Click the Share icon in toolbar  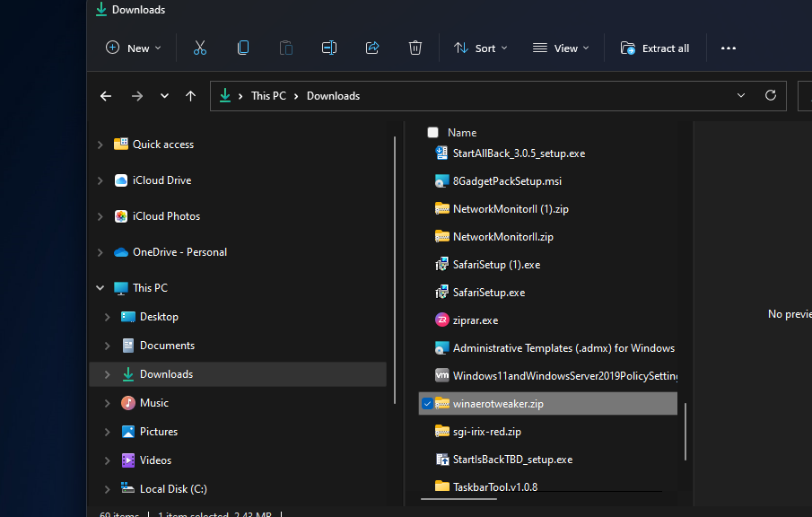[x=372, y=48]
